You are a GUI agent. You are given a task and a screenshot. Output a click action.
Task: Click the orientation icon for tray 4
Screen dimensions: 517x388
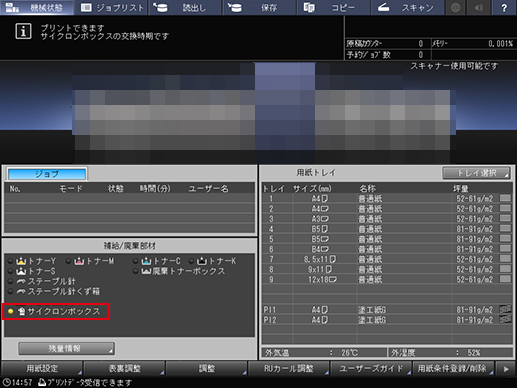[x=325, y=229]
